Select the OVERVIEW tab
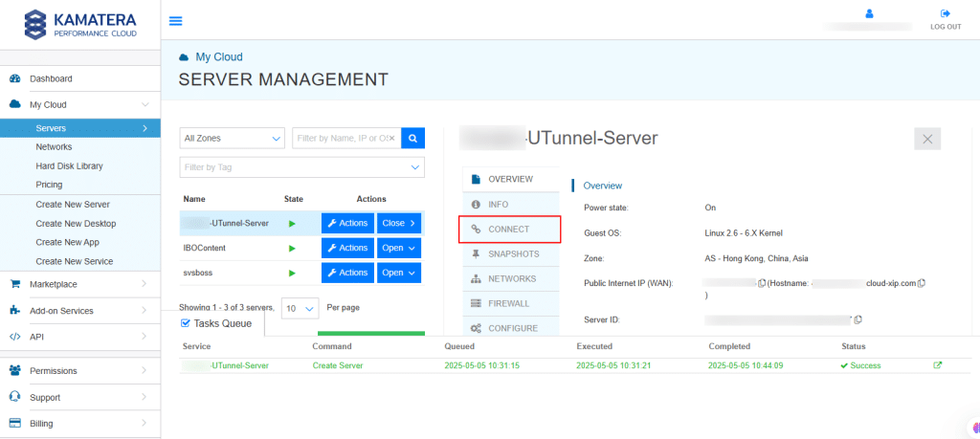This screenshot has height=439, width=980. pyautogui.click(x=511, y=179)
